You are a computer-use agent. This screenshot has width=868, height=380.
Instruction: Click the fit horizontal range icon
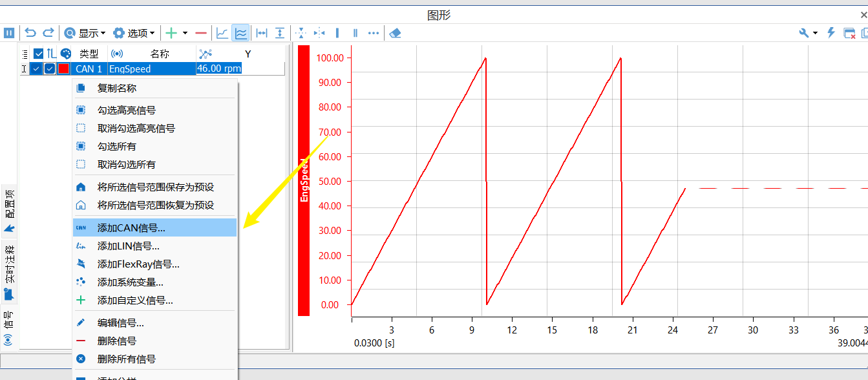[262, 32]
